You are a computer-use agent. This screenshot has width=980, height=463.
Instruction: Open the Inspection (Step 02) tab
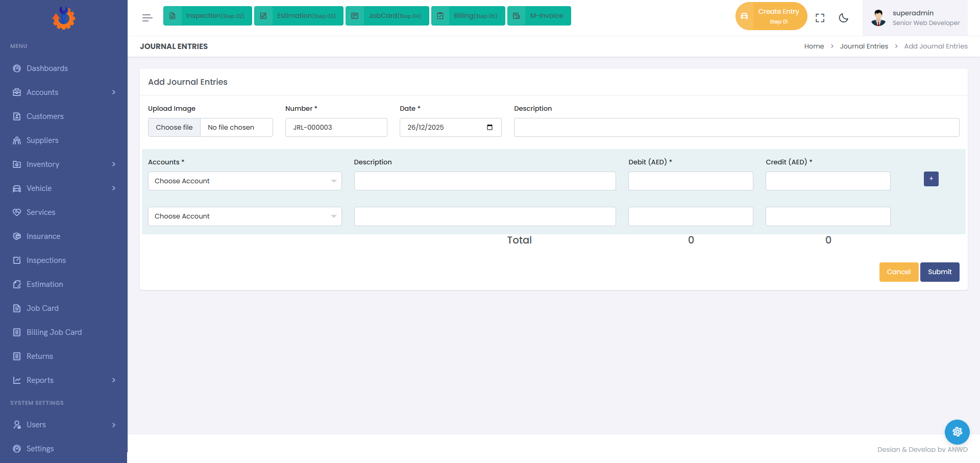coord(208,16)
